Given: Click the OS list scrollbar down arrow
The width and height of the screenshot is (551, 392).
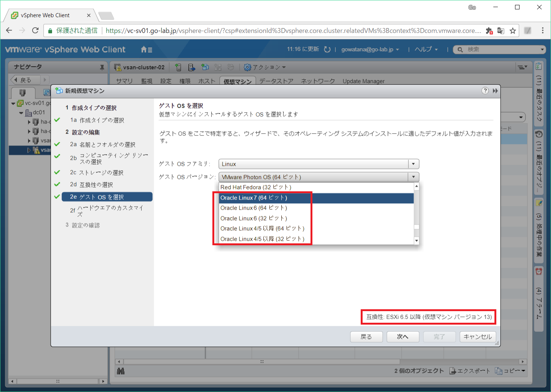Looking at the screenshot, I should [x=416, y=241].
